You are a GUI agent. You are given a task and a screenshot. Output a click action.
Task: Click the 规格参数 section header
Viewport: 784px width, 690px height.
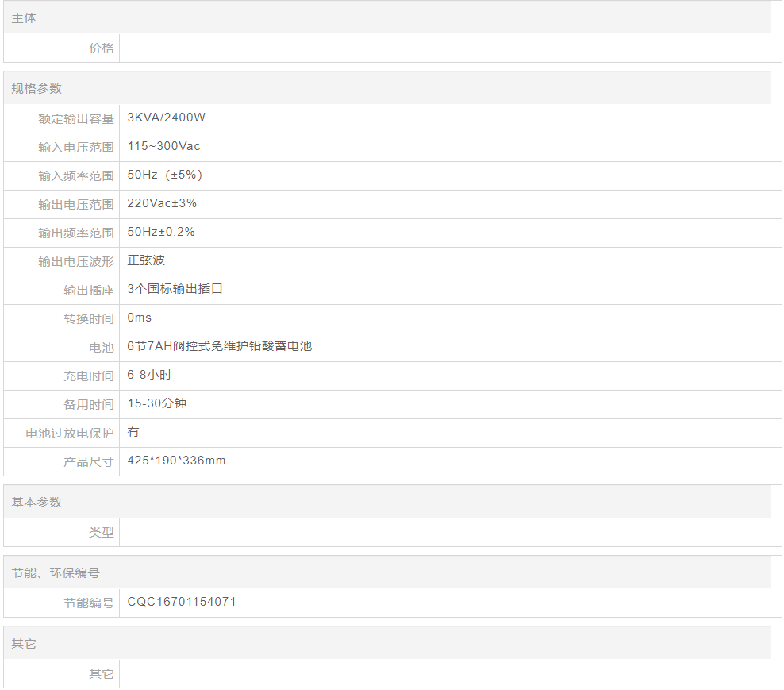(x=37, y=89)
